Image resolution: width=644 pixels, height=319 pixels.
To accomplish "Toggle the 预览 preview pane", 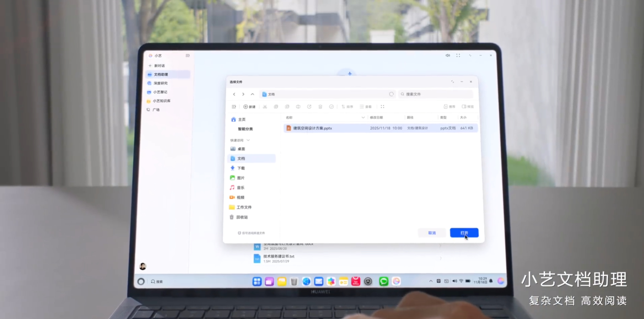I will click(x=468, y=107).
